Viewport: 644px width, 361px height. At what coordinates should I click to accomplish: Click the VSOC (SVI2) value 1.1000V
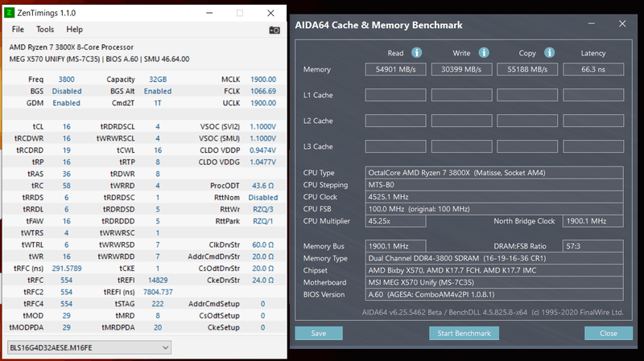263,127
